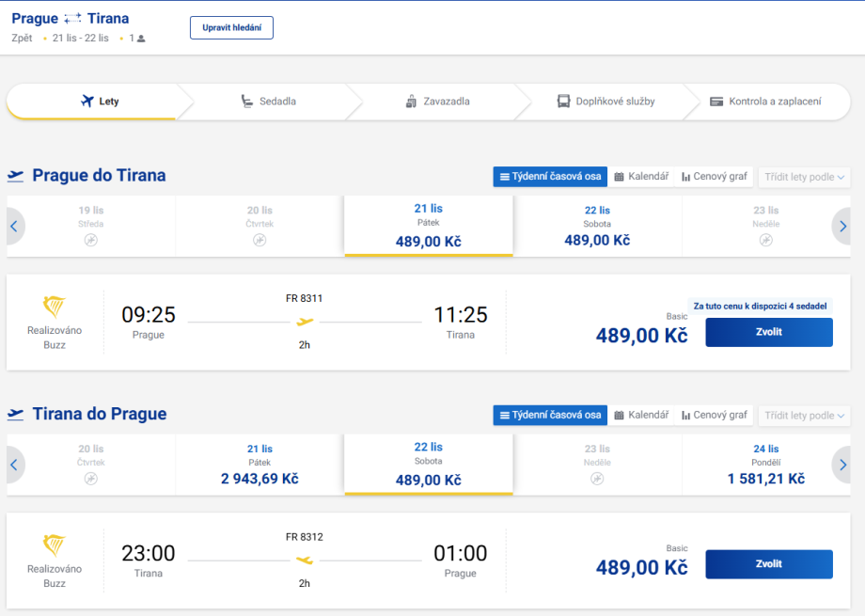Show next dates for Prague do Tirana
The width and height of the screenshot is (865, 616).
842,227
